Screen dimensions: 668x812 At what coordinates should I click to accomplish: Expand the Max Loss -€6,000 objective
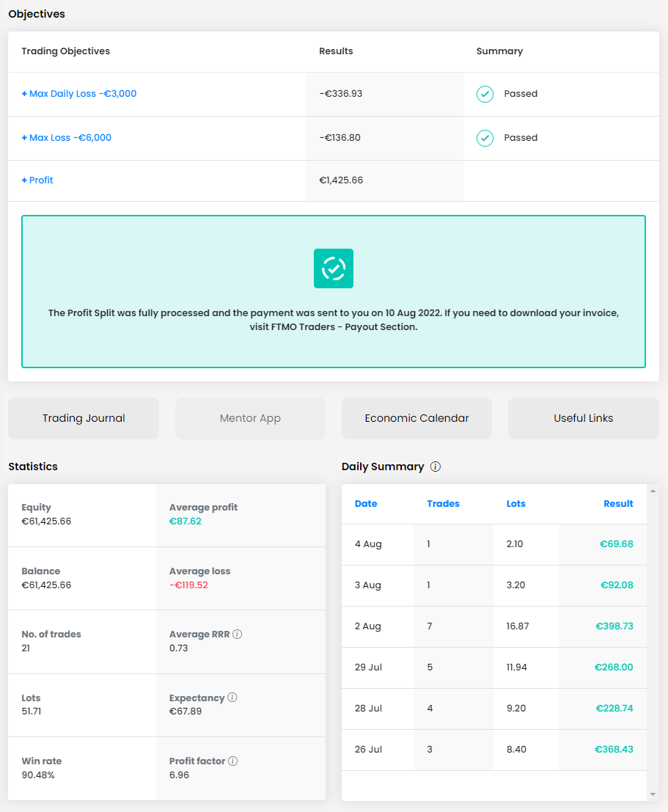66,138
